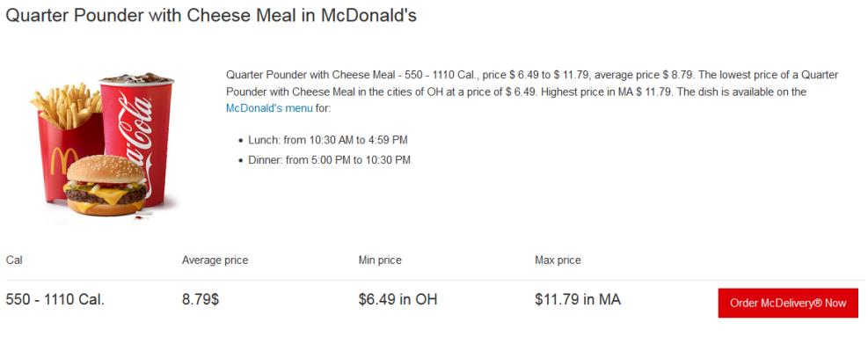The height and width of the screenshot is (352, 868).
Task: Select the Average price column header
Action: 215,260
